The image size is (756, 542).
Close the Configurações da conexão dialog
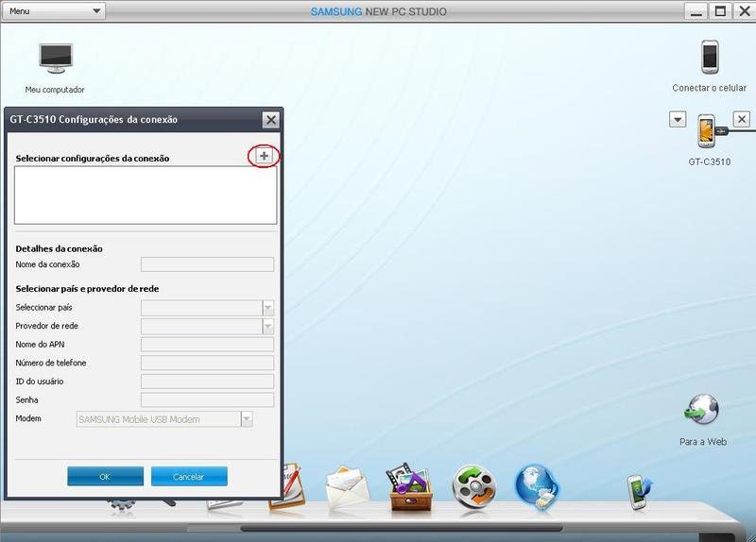(271, 120)
